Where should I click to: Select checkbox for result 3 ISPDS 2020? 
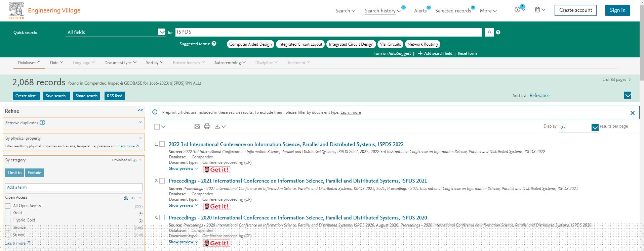[x=162, y=217]
